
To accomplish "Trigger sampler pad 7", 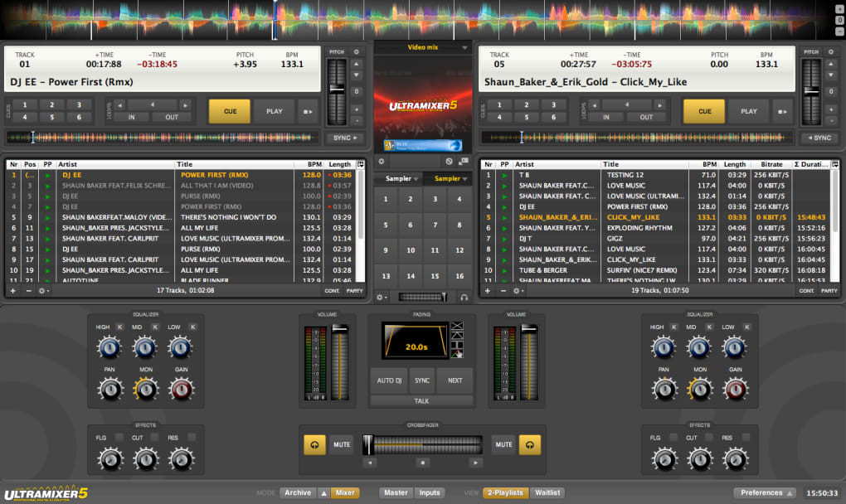I will pyautogui.click(x=435, y=225).
